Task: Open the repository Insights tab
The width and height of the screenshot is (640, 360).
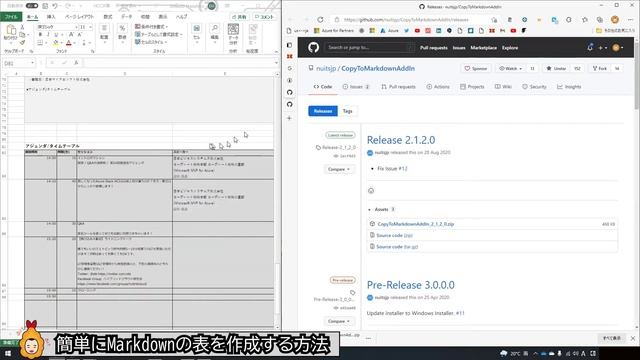Action: pos(569,87)
